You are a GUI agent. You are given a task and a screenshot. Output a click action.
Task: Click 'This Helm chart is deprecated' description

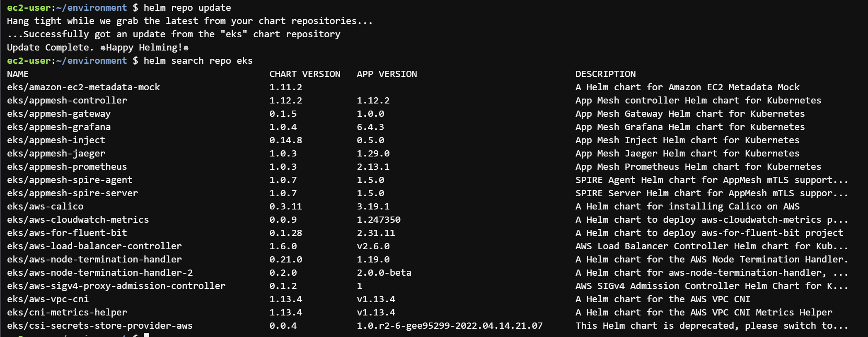(712, 326)
